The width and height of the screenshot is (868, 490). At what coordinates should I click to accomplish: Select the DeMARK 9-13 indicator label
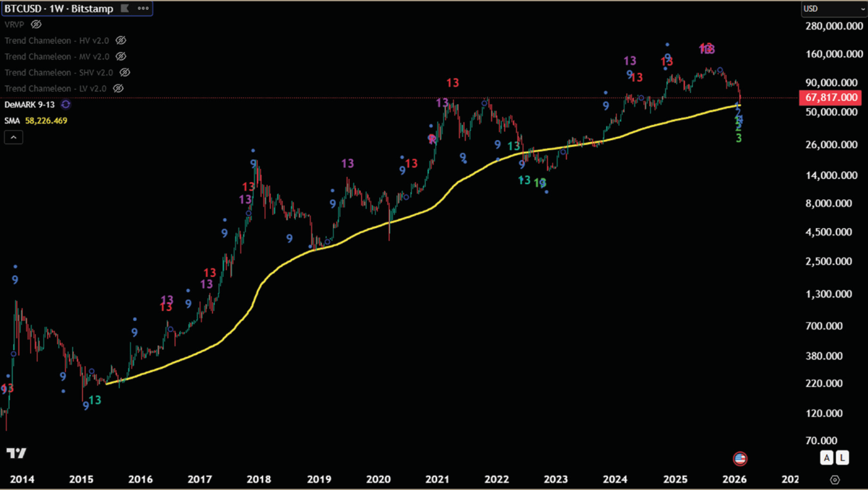(31, 105)
